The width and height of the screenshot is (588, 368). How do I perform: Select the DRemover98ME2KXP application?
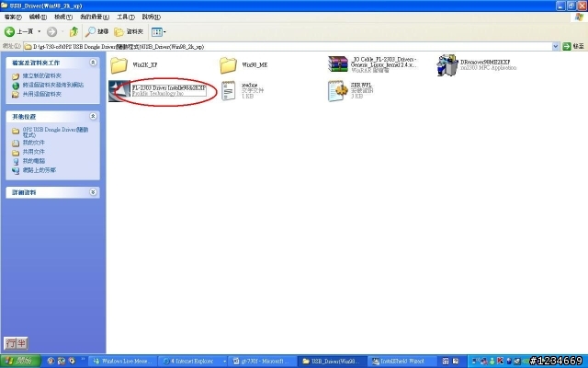(x=477, y=64)
